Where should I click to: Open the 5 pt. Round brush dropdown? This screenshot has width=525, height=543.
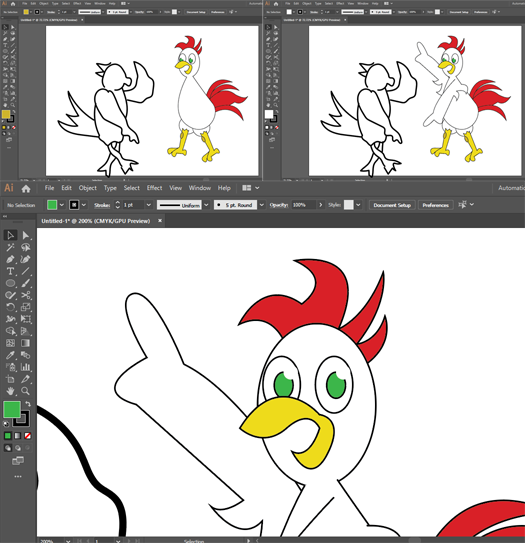click(x=262, y=205)
